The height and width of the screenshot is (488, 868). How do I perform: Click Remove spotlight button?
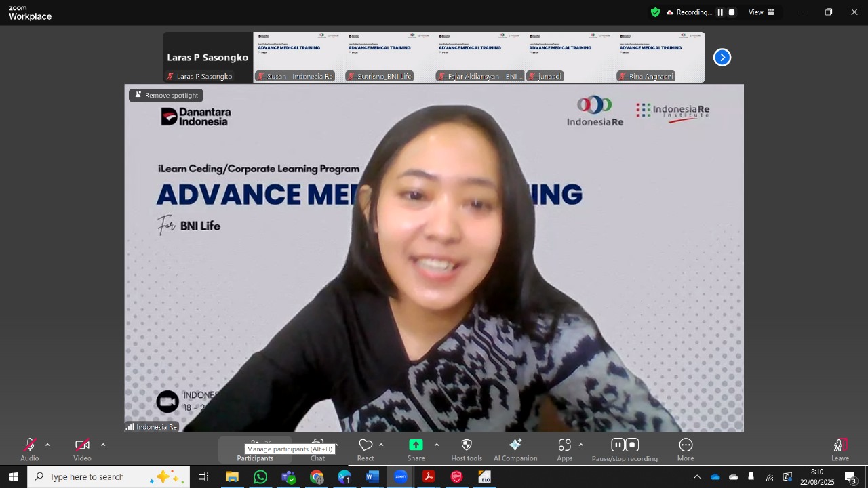[x=166, y=96]
